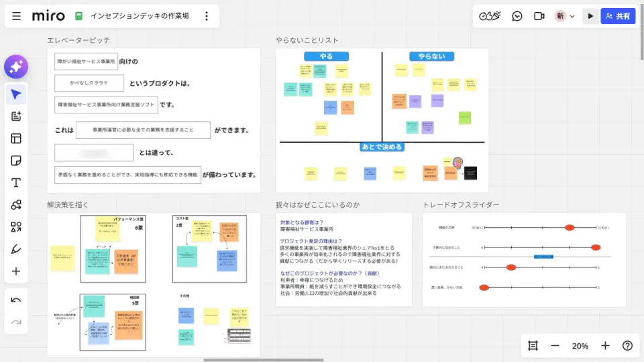
Task: Open the frames panel icon at bottom
Action: (x=533, y=346)
